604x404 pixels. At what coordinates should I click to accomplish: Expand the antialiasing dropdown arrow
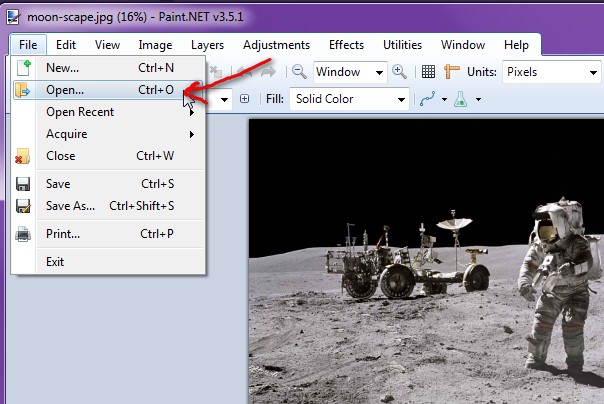[444, 99]
